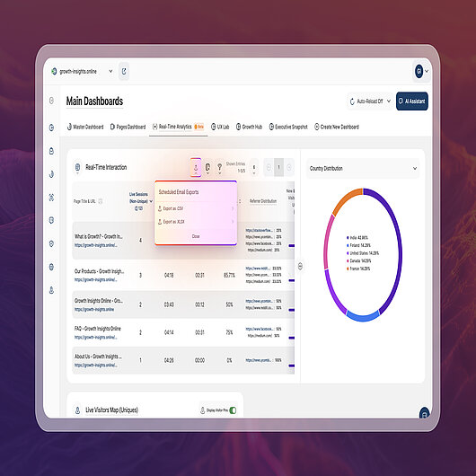Open the Auto-Reload Off dropdown
476x476 pixels.
tap(370, 101)
